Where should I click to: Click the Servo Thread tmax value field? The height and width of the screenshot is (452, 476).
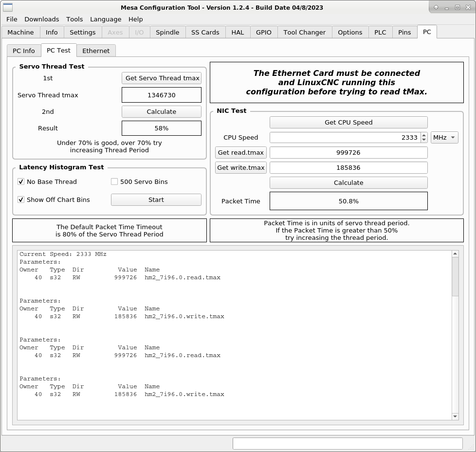(162, 95)
